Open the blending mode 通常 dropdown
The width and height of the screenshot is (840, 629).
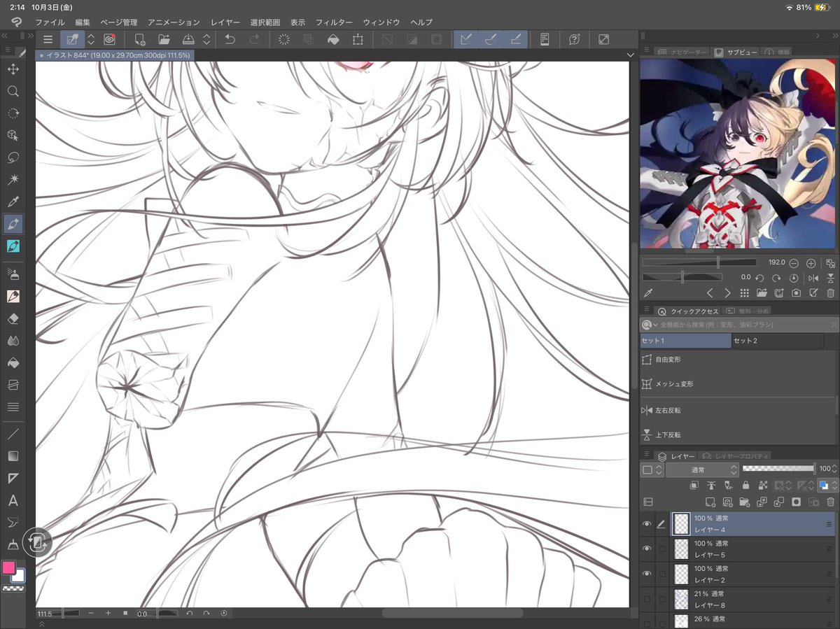[x=702, y=469]
